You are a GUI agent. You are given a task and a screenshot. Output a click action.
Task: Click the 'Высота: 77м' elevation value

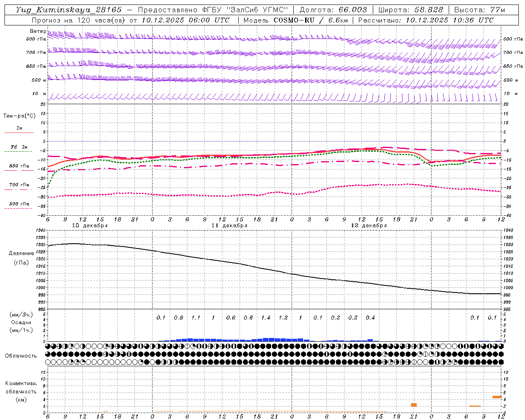click(x=479, y=10)
